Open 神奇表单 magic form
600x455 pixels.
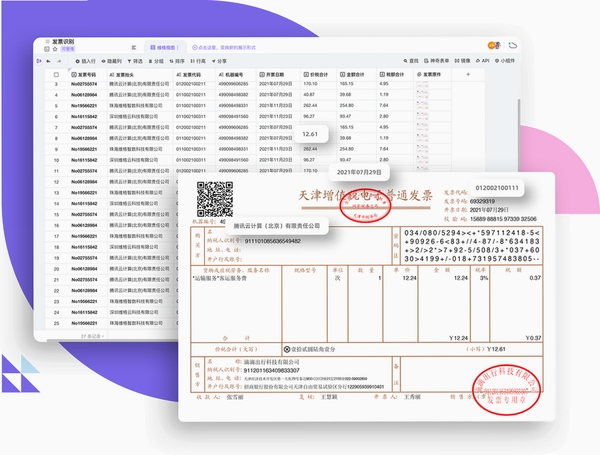click(x=437, y=60)
